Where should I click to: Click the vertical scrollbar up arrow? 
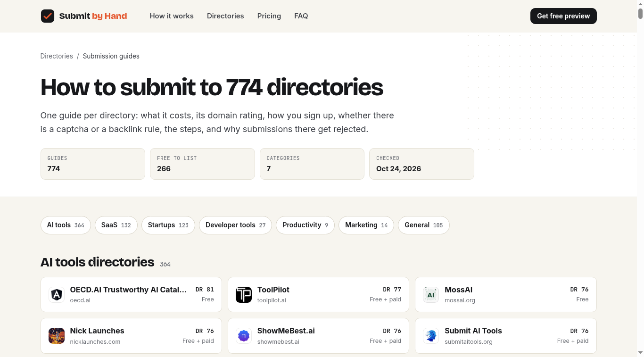click(x=640, y=4)
